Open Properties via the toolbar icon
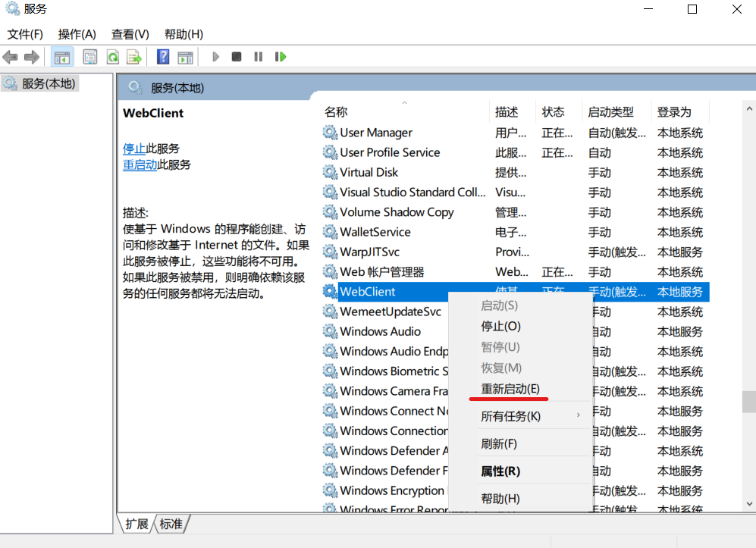756x548 pixels. 90,57
